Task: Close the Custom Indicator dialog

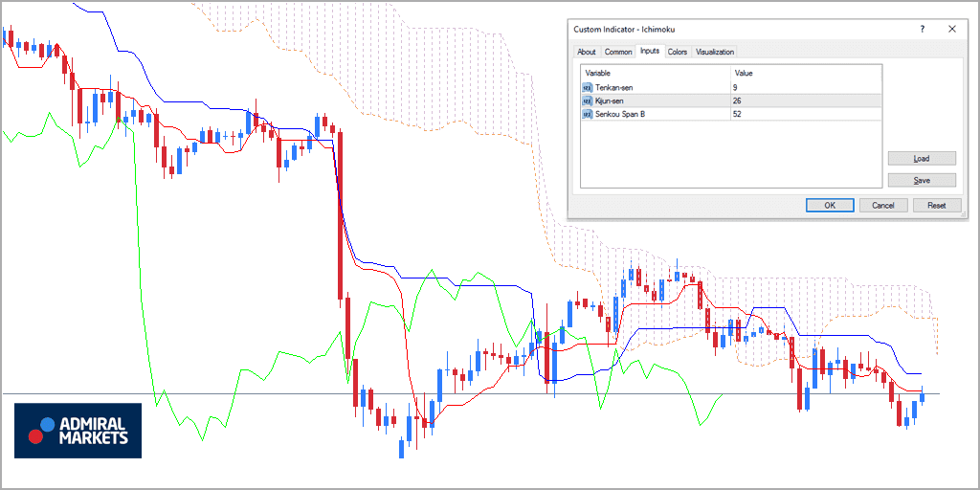Action: pos(952,30)
